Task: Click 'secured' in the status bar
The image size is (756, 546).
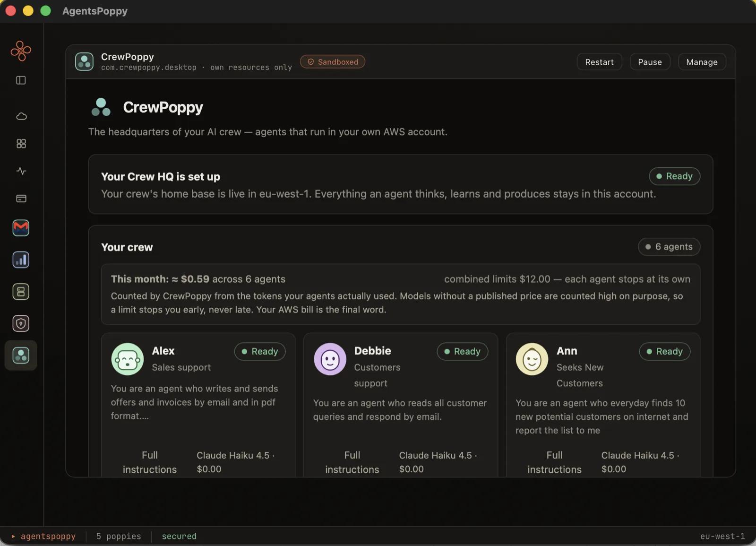Action: [179, 536]
